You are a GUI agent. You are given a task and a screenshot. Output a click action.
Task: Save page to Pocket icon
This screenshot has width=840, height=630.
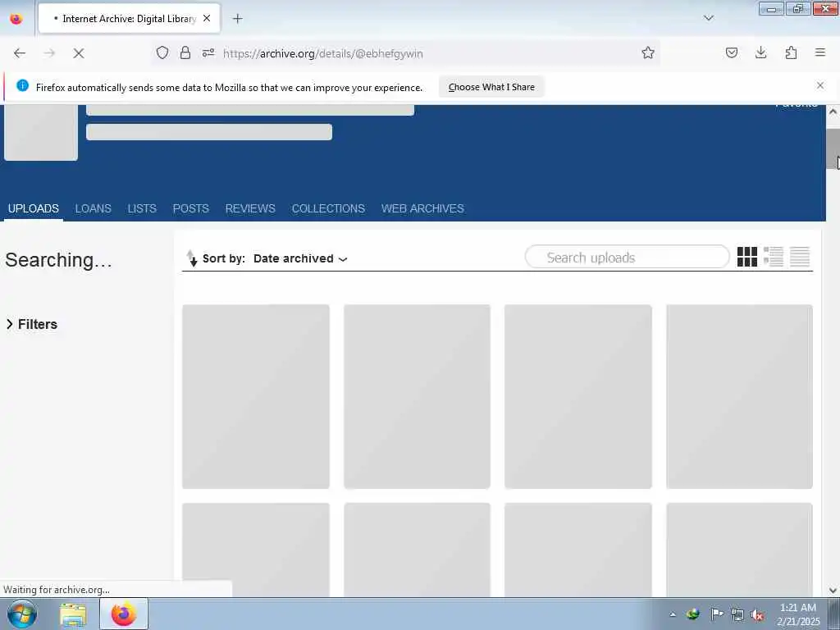(x=732, y=52)
